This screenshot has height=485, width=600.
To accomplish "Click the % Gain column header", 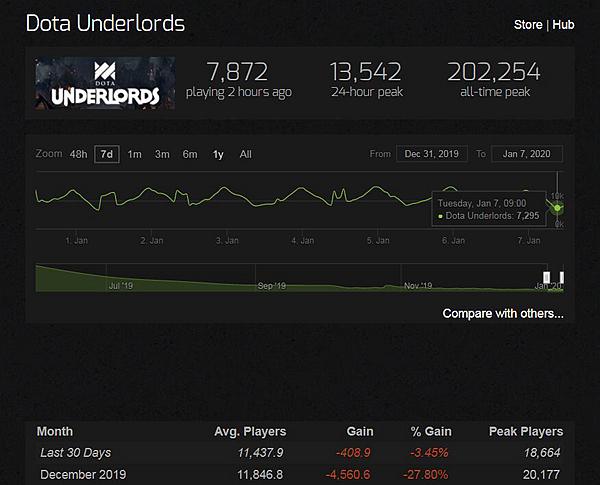I will (x=431, y=431).
